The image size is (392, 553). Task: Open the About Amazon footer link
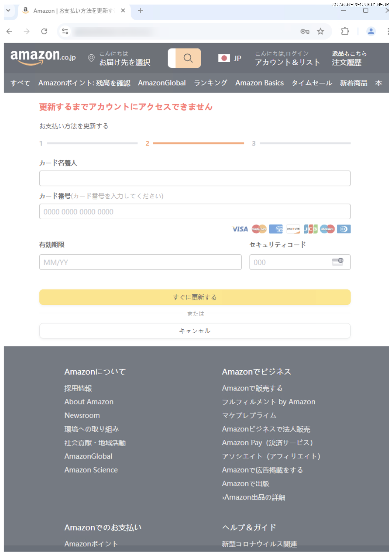89,402
